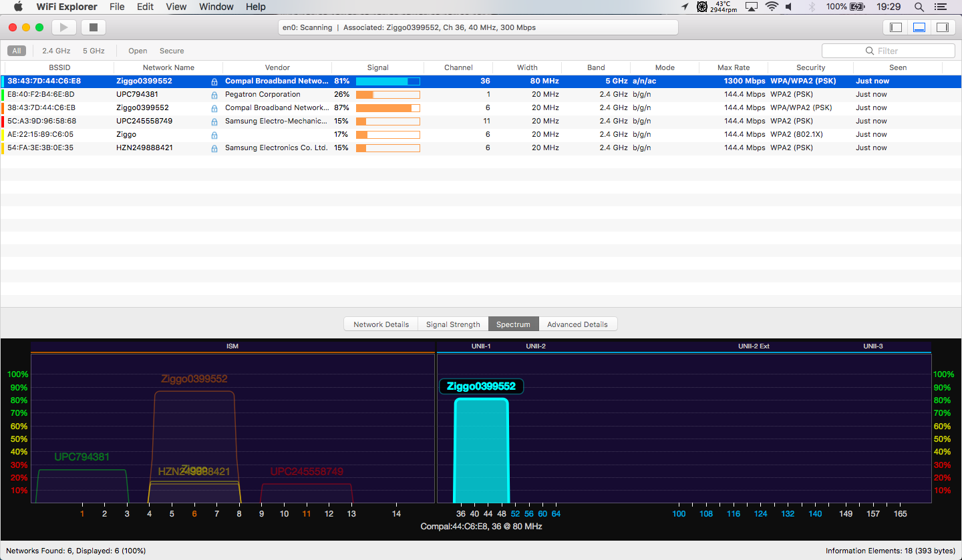962x560 pixels.
Task: Sort by the Max Rate column header
Action: [734, 67]
